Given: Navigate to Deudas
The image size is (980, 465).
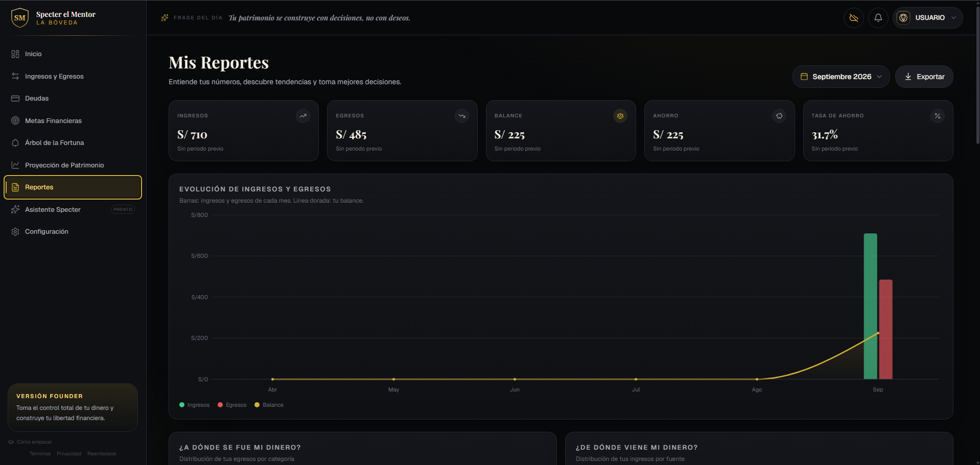Looking at the screenshot, I should [73, 99].
